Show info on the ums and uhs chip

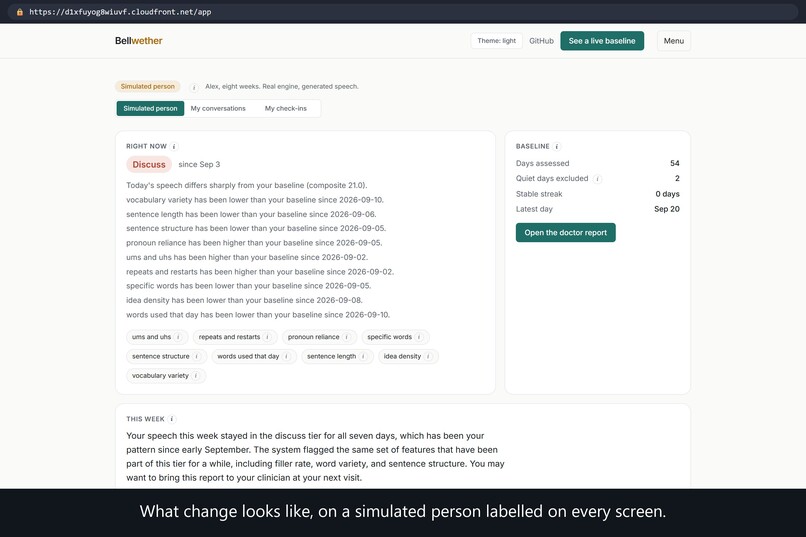178,337
